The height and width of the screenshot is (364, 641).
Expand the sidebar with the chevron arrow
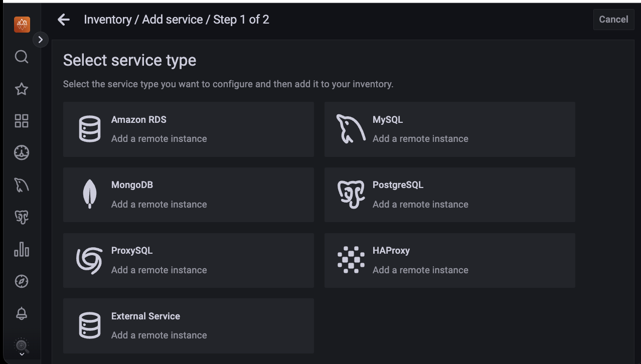[x=41, y=40]
